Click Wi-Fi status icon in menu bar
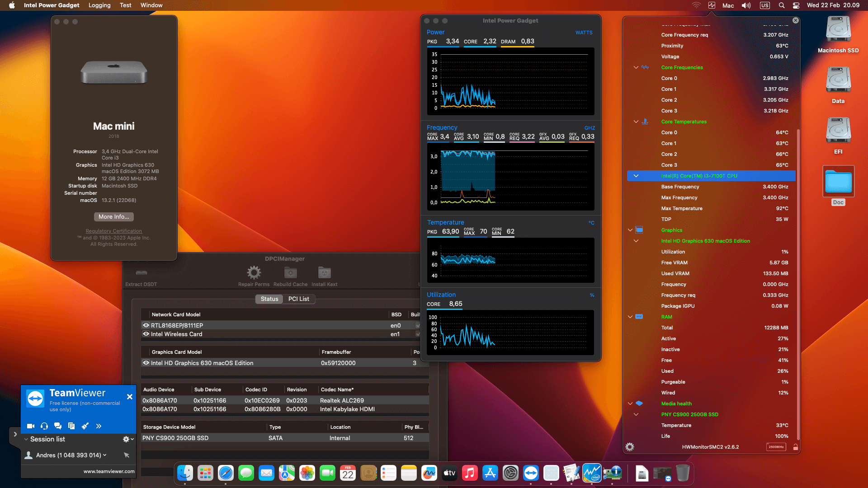Image resolution: width=868 pixels, height=488 pixels. click(696, 5)
